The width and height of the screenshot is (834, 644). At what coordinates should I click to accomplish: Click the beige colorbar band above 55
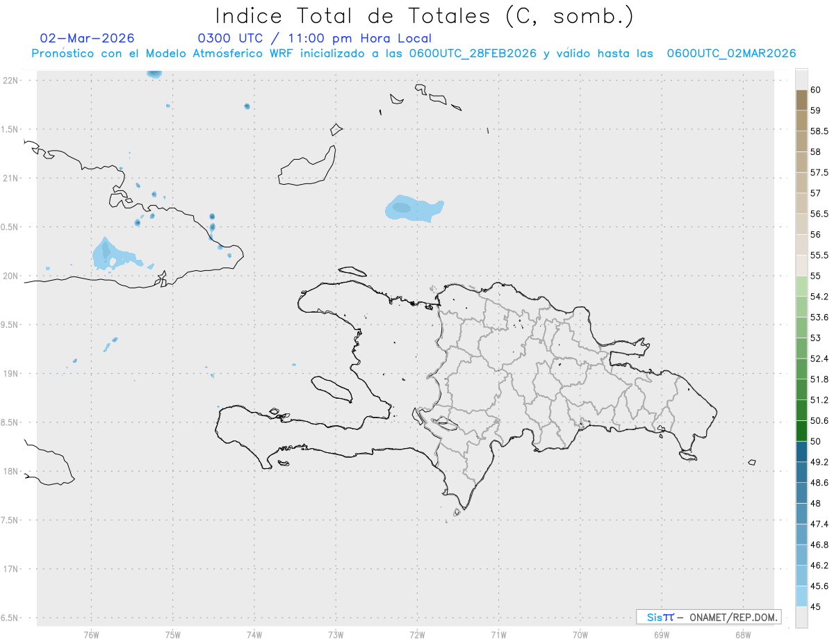(x=801, y=265)
